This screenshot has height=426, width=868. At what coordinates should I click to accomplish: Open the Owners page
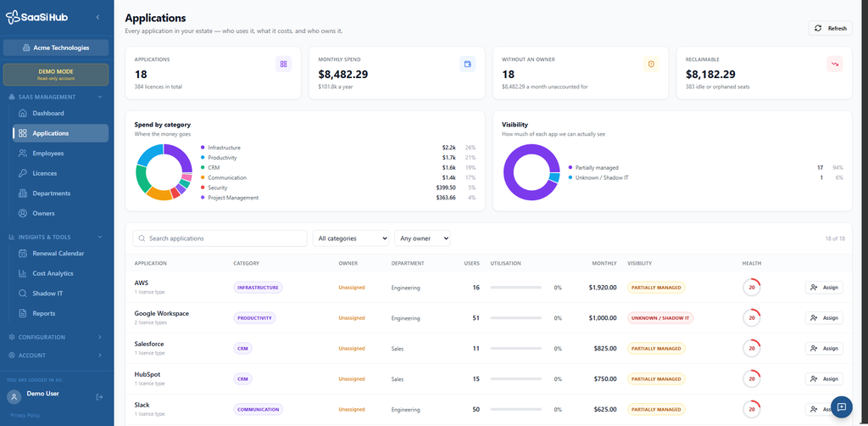[x=61, y=213]
